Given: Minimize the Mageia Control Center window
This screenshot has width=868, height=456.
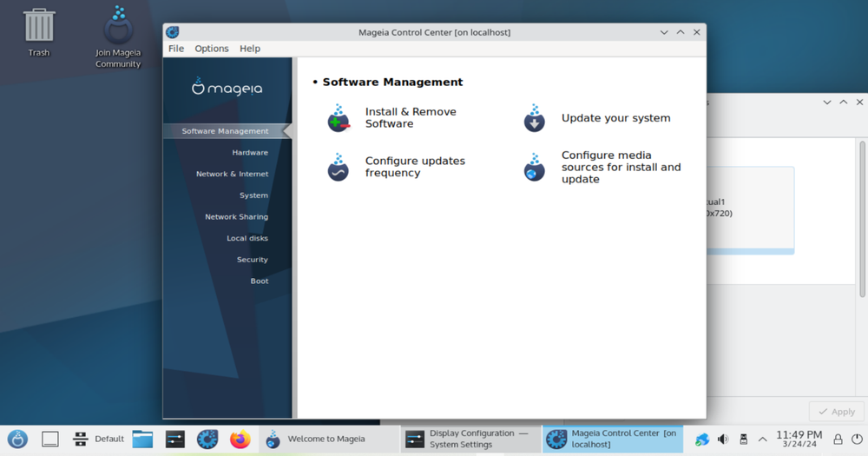Looking at the screenshot, I should tap(664, 32).
